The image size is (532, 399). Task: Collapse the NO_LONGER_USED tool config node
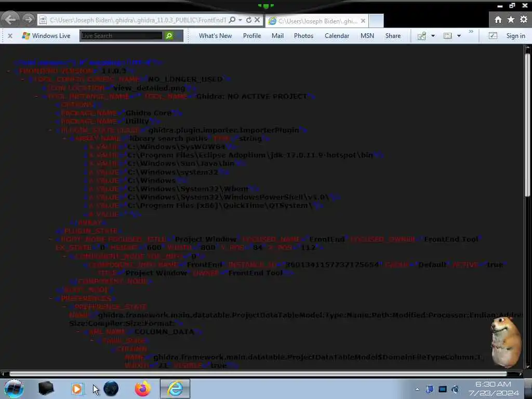(x=22, y=79)
